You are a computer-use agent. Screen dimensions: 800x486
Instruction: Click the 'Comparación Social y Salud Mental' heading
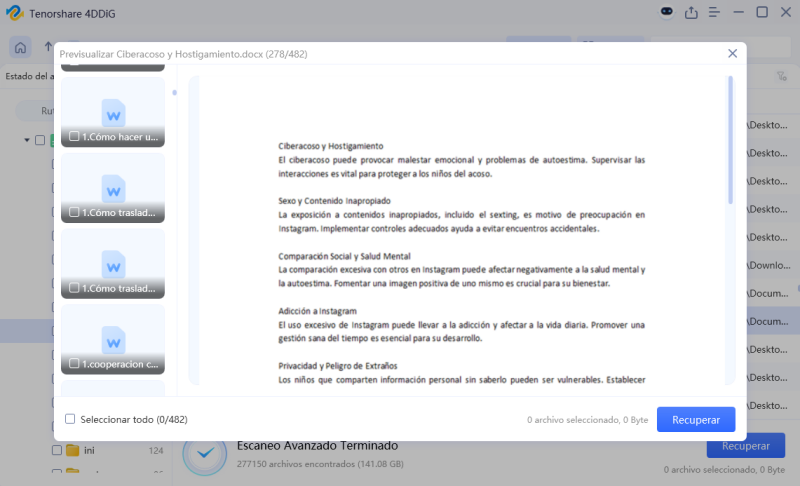pos(344,256)
